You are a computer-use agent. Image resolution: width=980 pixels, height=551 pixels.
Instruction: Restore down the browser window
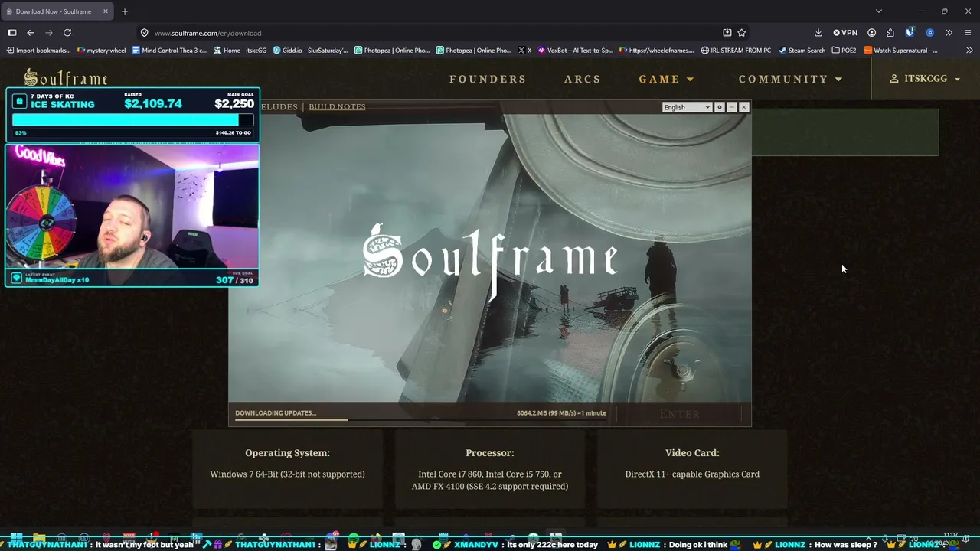(945, 11)
